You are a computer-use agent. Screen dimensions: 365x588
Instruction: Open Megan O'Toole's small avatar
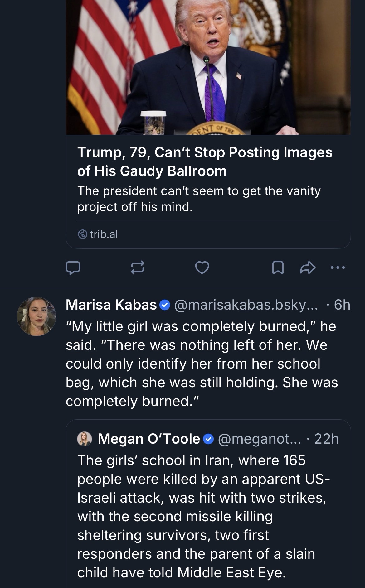point(85,439)
